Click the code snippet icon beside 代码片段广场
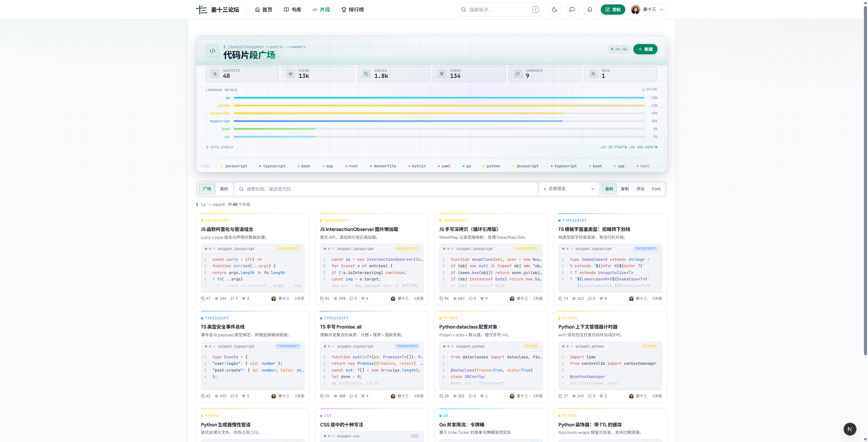This screenshot has height=442, width=868. tap(213, 51)
